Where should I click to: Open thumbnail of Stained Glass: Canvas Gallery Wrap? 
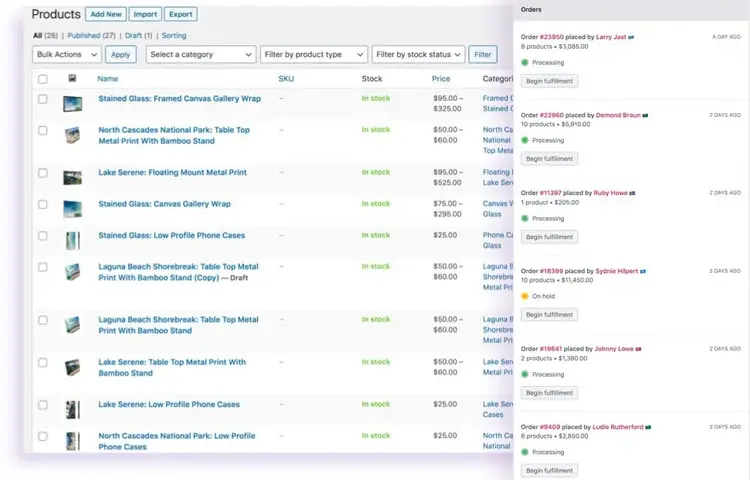tap(73, 209)
